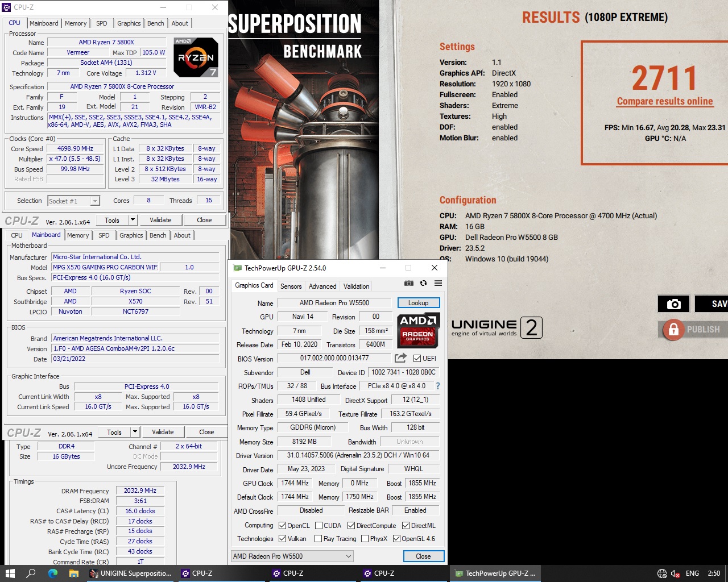Toggle the UEFI checkbox
This screenshot has width=728, height=582.
417,359
